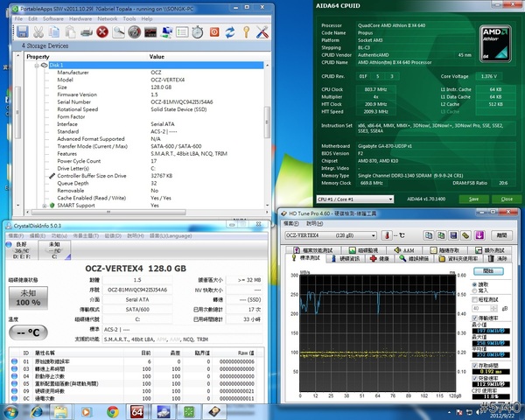
Task: Open Chrome from the Windows taskbar
Action: (112, 411)
